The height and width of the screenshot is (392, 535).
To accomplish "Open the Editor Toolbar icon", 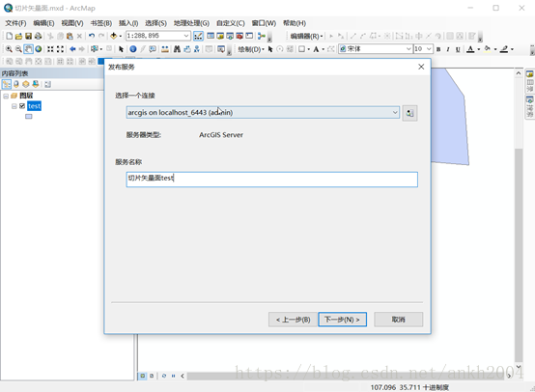I will click(x=198, y=36).
